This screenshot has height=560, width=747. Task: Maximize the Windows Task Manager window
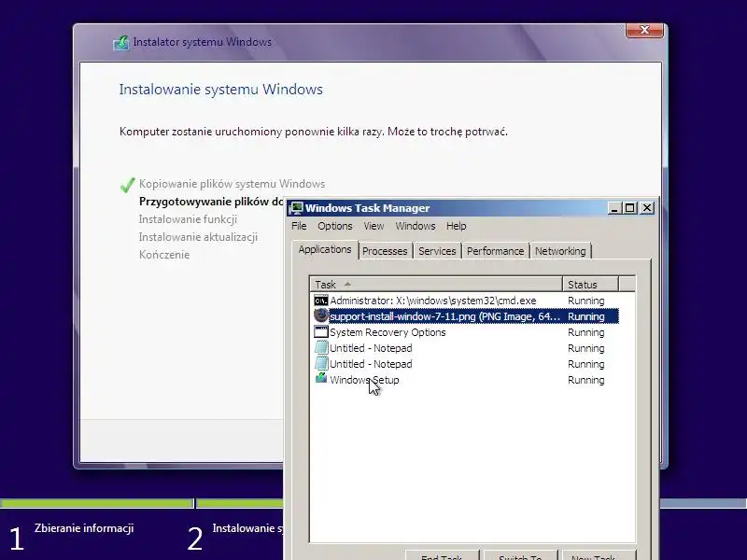point(630,208)
